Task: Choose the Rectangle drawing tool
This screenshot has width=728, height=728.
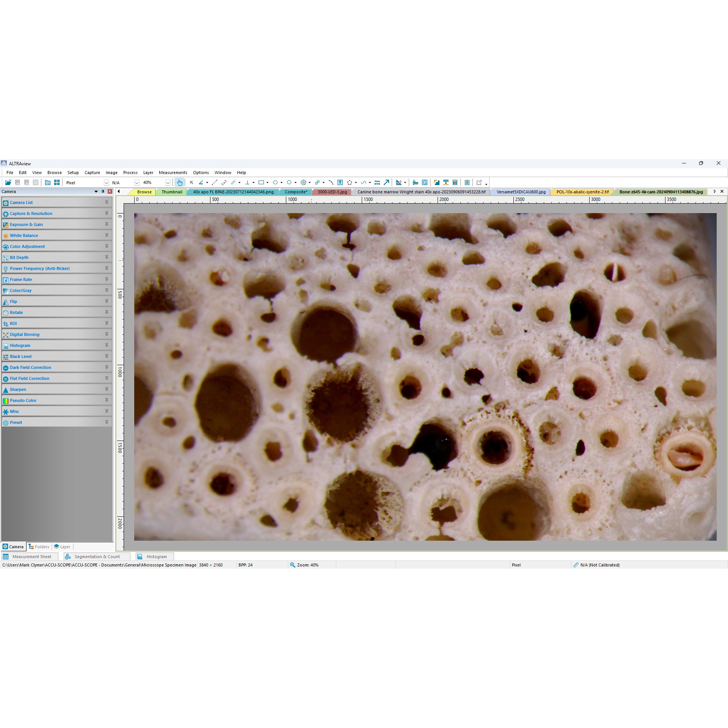Action: tap(262, 182)
